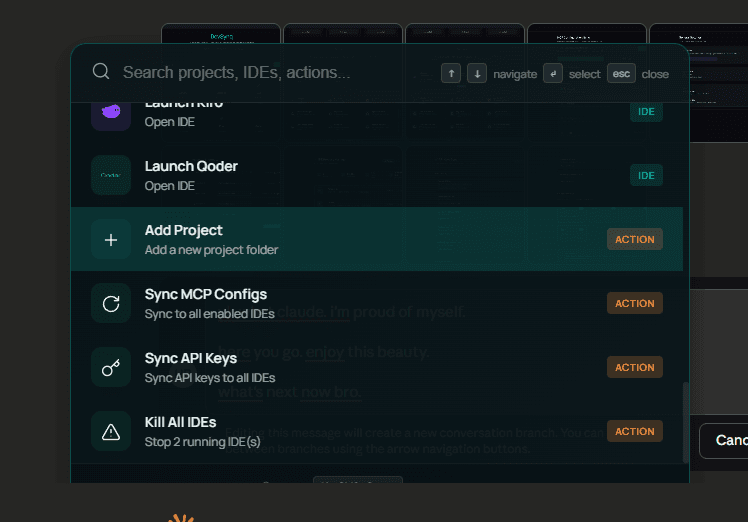The width and height of the screenshot is (748, 522).
Task: Click 'Sync to all enabled IDEs' text
Action: (x=209, y=314)
